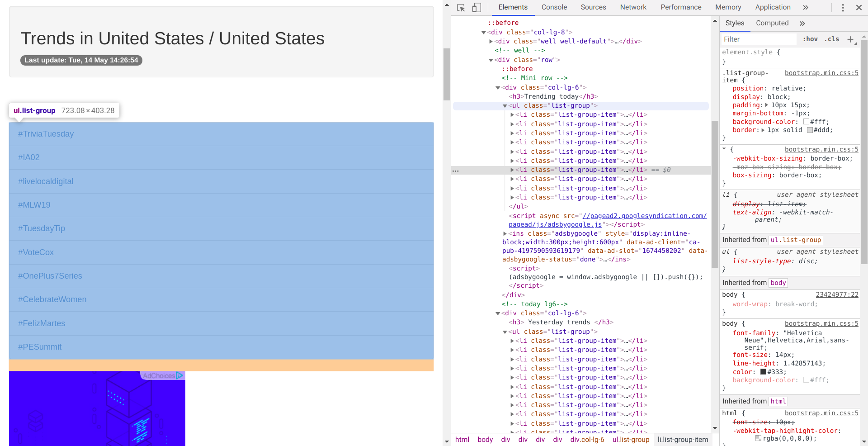Jump to inherited ul.list-group element
The image size is (868, 446).
point(796,240)
